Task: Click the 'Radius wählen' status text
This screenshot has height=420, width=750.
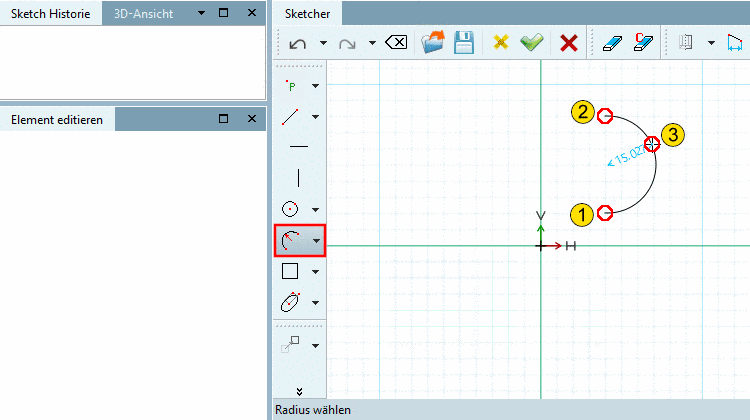Action: 313,410
